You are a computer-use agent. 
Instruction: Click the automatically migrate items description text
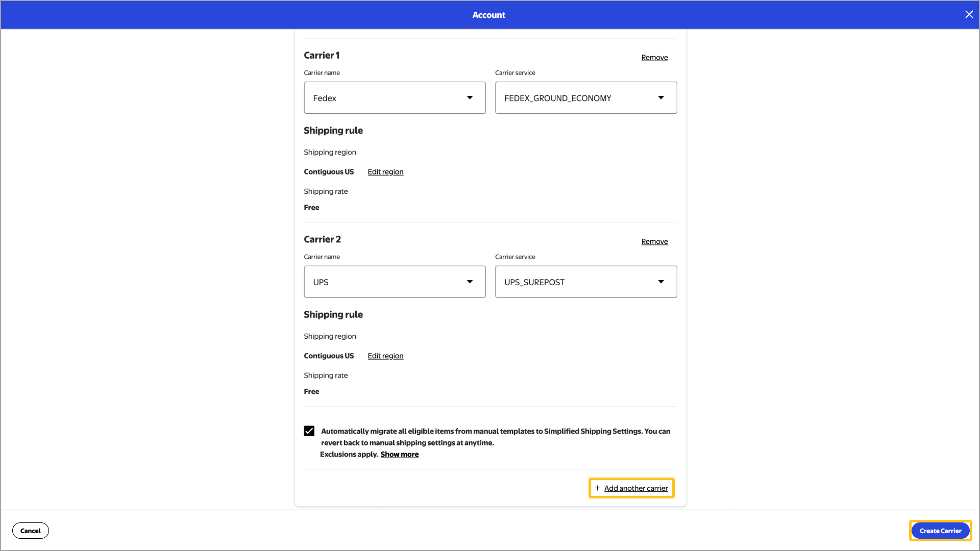[x=495, y=437]
